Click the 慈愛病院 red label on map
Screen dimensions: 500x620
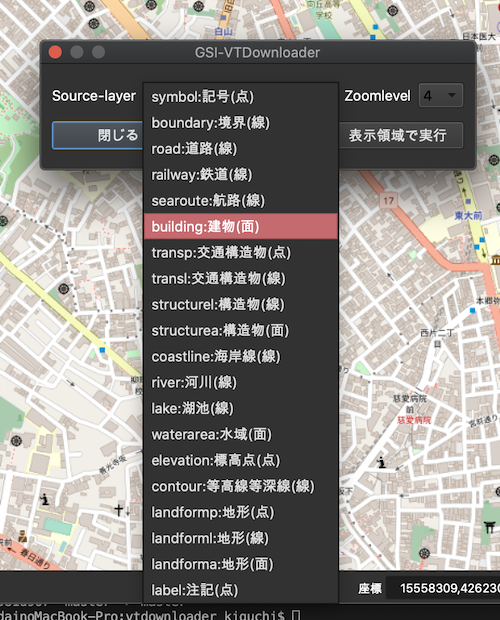click(x=414, y=420)
